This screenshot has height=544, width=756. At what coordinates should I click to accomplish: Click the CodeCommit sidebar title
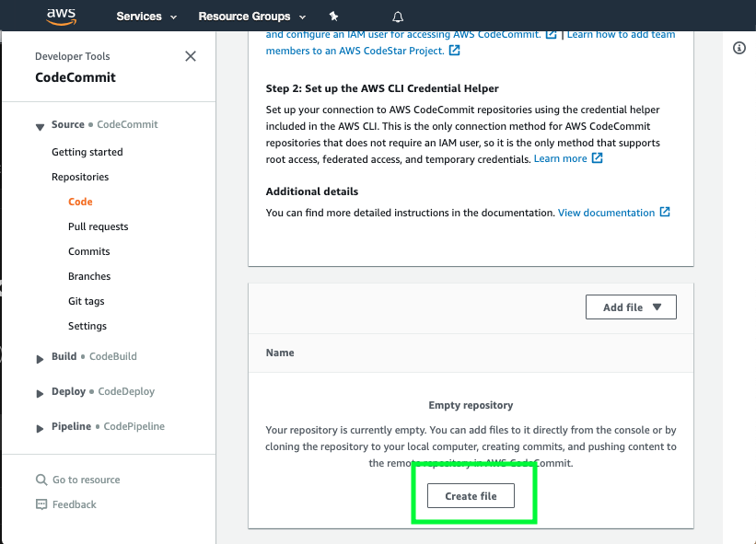[x=76, y=77]
